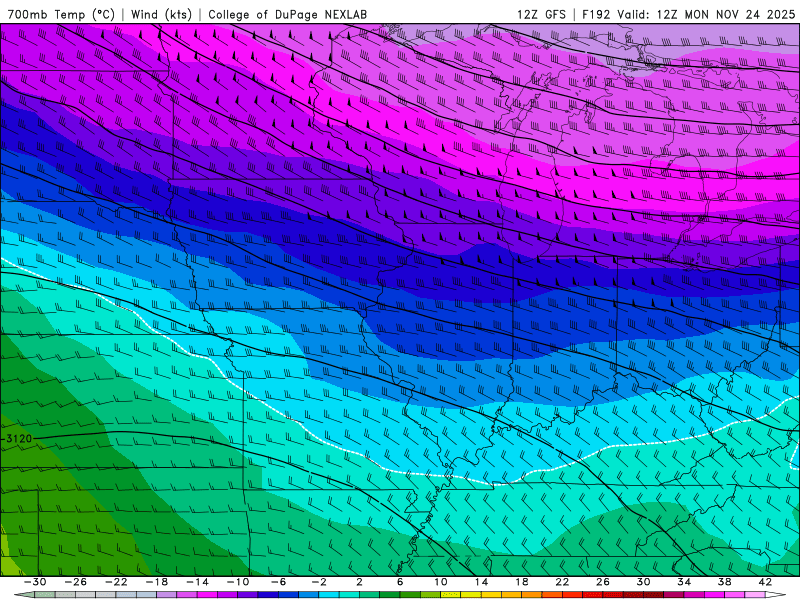This screenshot has height=600, width=800.
Task: Click the '18' color scale label
Action: point(521,582)
